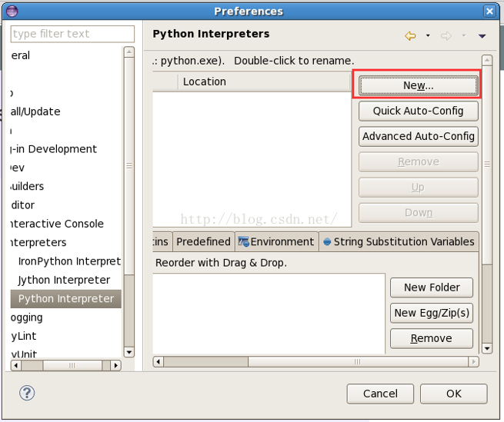The width and height of the screenshot is (504, 422).
Task: Click right panel vertical scrollbar up arrow
Action: [x=487, y=60]
